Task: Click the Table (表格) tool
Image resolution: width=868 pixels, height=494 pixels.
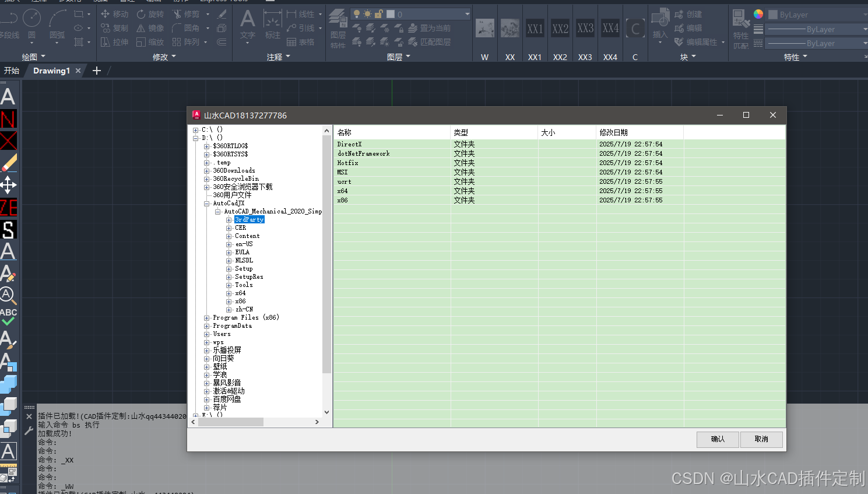Action: pyautogui.click(x=301, y=42)
